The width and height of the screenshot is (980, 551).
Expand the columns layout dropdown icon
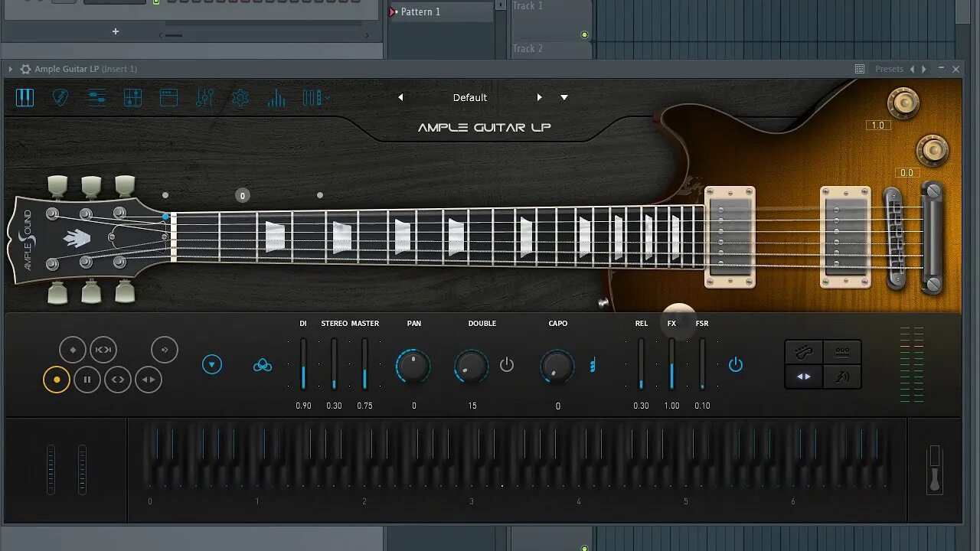click(x=315, y=97)
